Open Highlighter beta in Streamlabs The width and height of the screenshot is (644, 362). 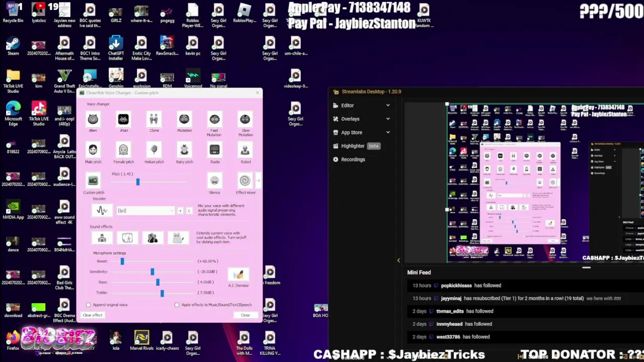click(x=356, y=146)
